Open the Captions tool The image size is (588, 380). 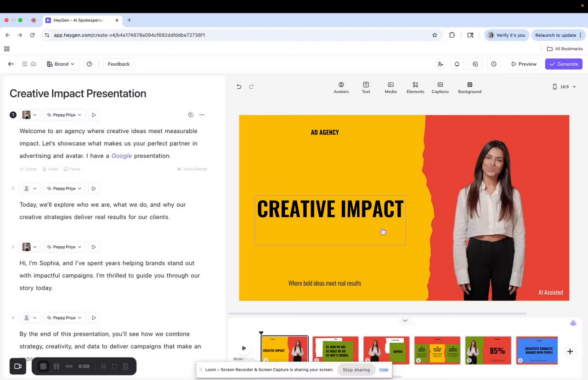(440, 87)
